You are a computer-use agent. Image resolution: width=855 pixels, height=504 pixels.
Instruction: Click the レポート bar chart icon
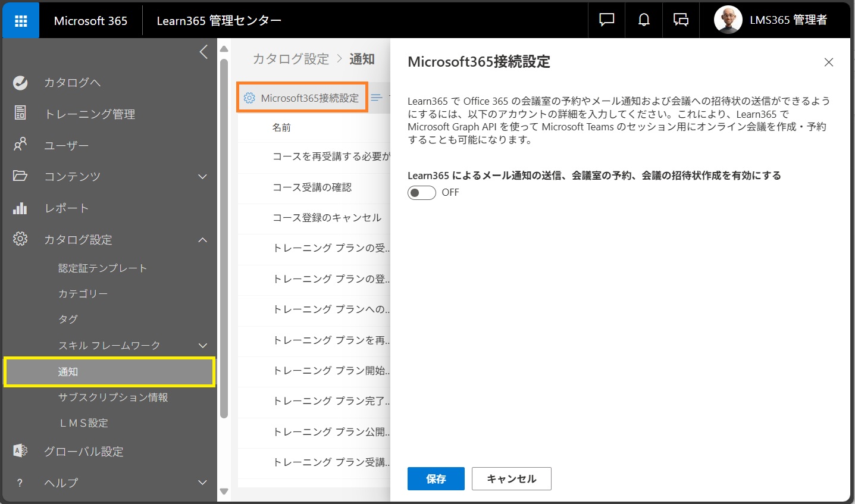click(20, 208)
